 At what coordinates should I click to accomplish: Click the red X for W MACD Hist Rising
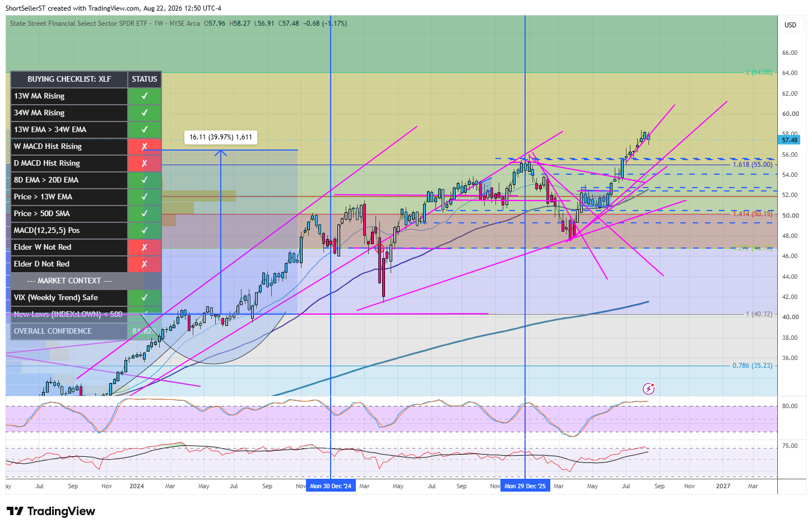[145, 146]
